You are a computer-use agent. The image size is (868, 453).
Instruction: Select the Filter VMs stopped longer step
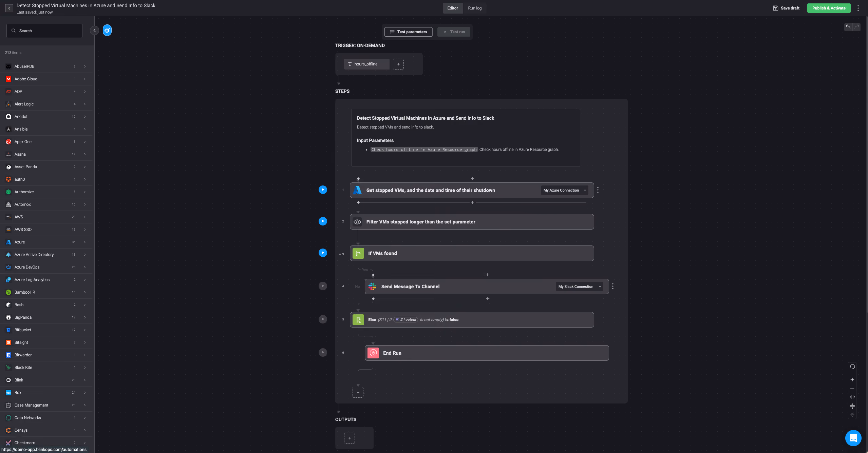472,222
